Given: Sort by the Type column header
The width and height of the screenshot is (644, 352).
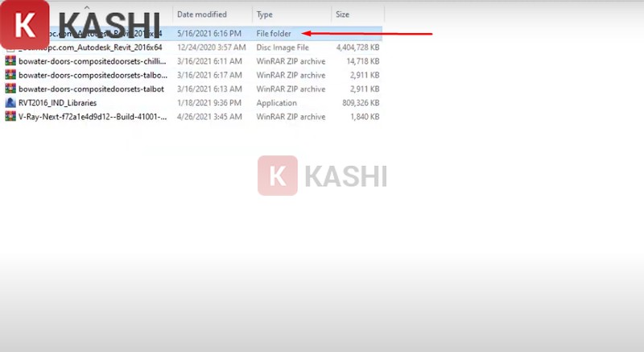Looking at the screenshot, I should 265,14.
